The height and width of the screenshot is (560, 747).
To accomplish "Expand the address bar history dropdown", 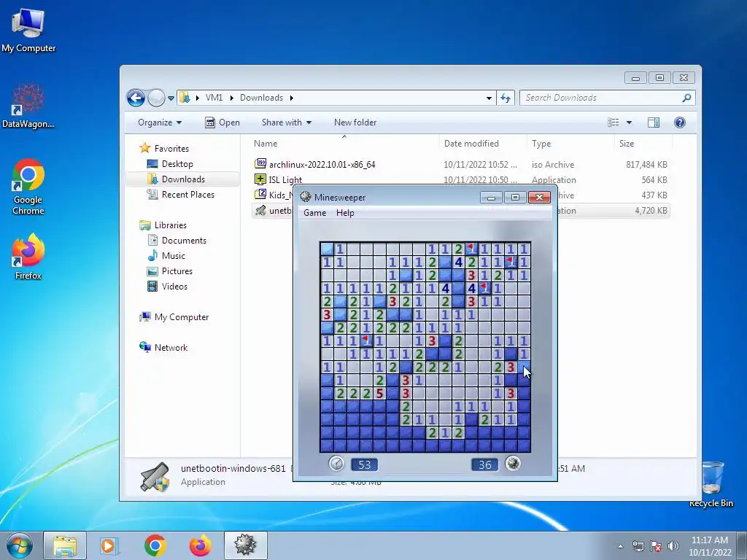I will point(489,98).
